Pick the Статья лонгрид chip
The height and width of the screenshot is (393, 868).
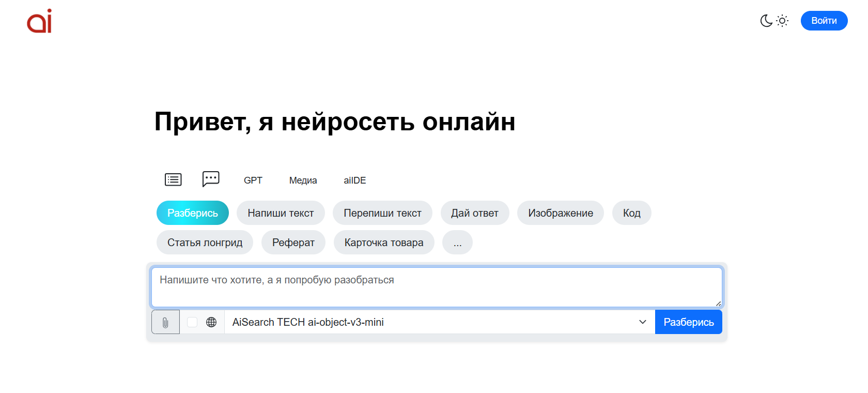(x=205, y=243)
